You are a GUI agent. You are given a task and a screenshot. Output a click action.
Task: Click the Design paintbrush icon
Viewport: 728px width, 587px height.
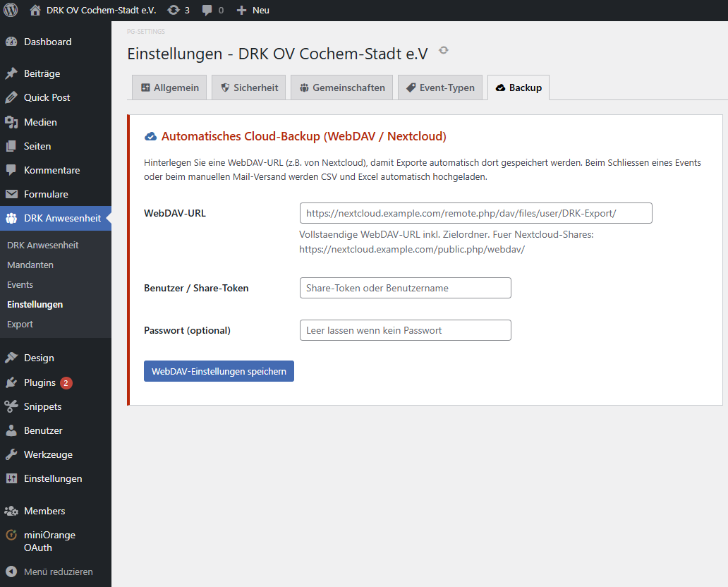point(11,358)
